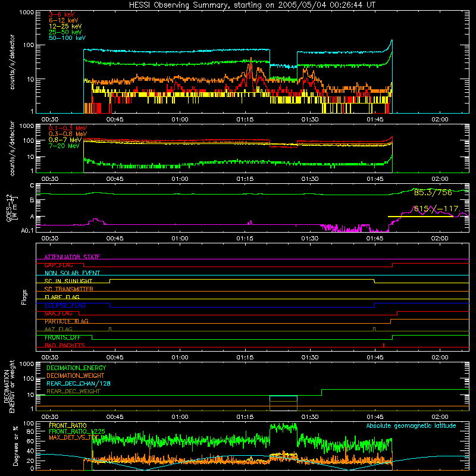Select the 6-12 keV legend label

(64, 20)
